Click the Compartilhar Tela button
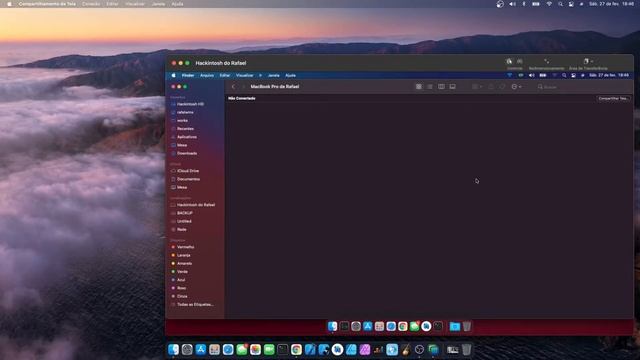Image resolution: width=640 pixels, height=360 pixels. tap(613, 98)
